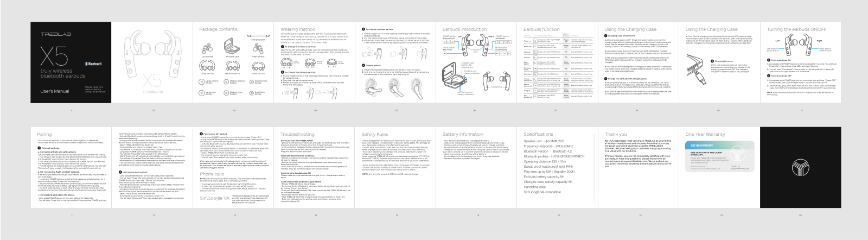
Task: Click the 'Frequency response - 20Hz-20kHz' specification line
Action: pos(548,146)
